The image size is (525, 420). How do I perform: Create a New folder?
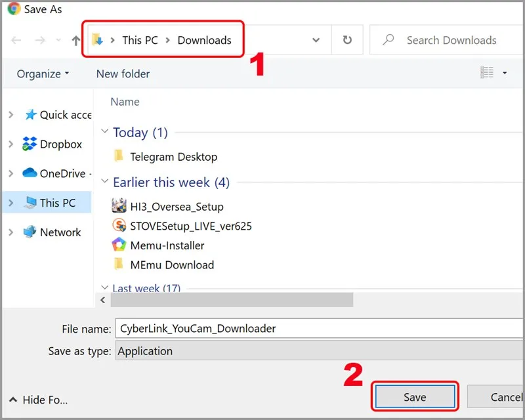click(x=122, y=73)
